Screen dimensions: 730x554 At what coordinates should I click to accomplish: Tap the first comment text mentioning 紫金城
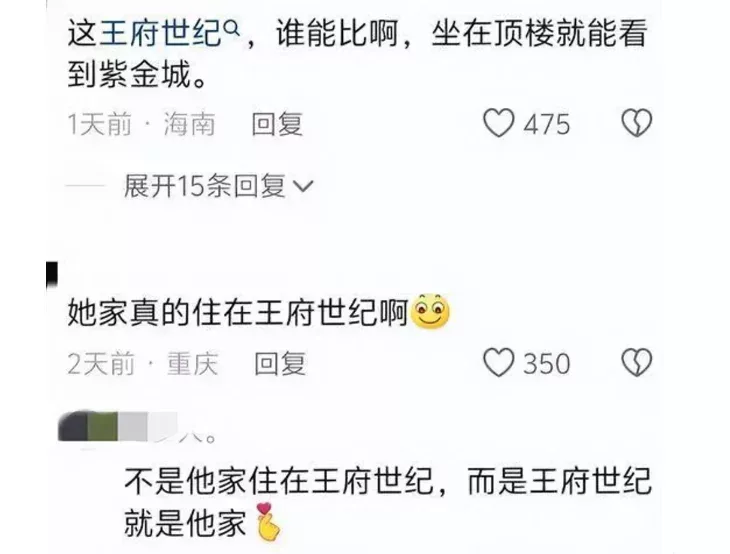[358, 54]
